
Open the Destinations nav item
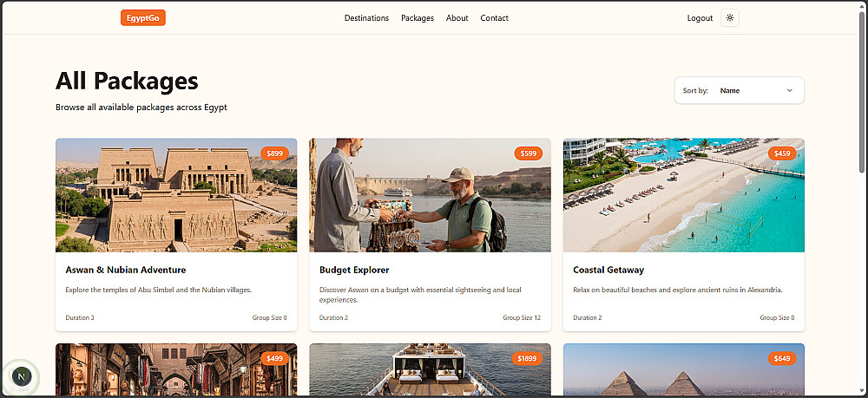pyautogui.click(x=366, y=17)
